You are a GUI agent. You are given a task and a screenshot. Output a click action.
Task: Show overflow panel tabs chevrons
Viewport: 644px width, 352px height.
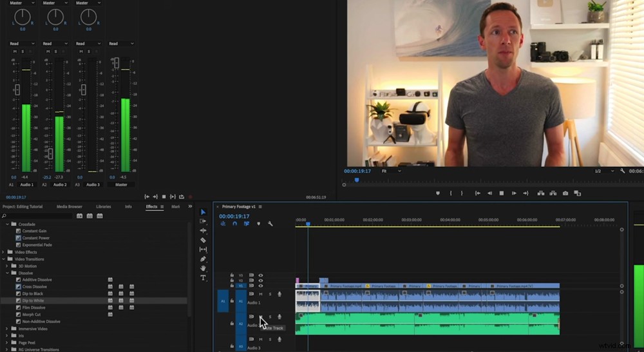(x=190, y=206)
